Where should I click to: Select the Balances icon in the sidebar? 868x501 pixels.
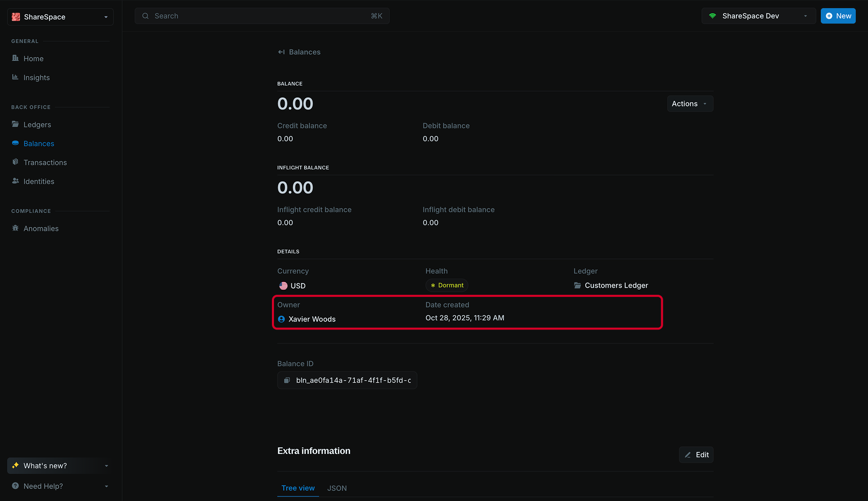click(x=15, y=143)
